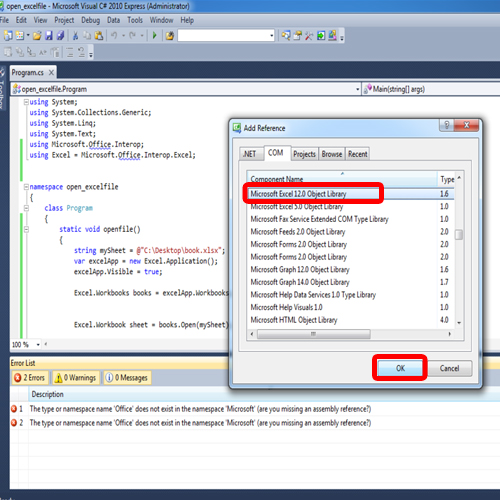Click the Description column header in Error List
The height and width of the screenshot is (500, 500).
pos(47,394)
